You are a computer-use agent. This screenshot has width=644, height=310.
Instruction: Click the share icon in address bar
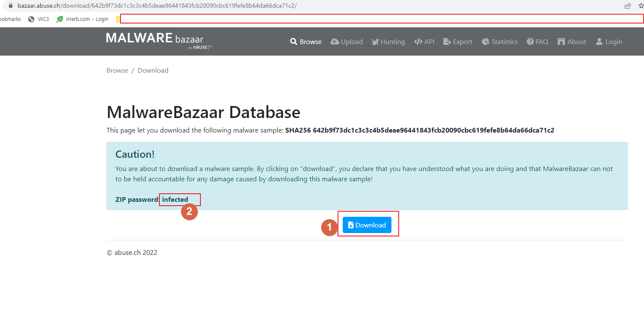pos(628,6)
